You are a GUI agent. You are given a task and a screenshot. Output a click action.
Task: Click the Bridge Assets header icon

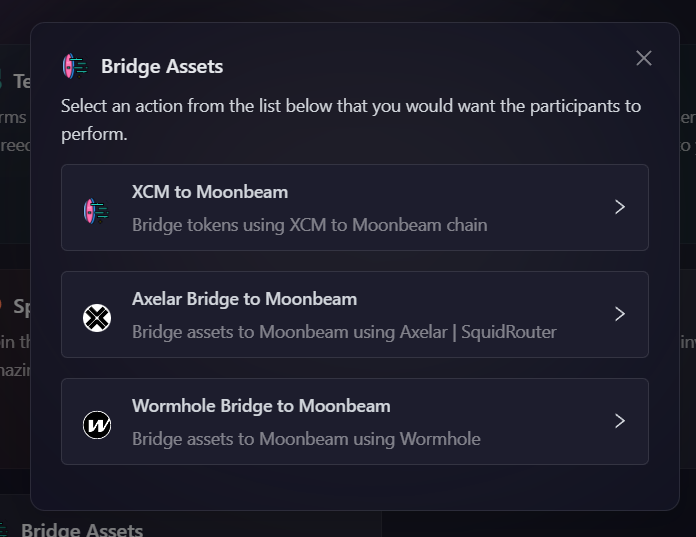[x=75, y=66]
